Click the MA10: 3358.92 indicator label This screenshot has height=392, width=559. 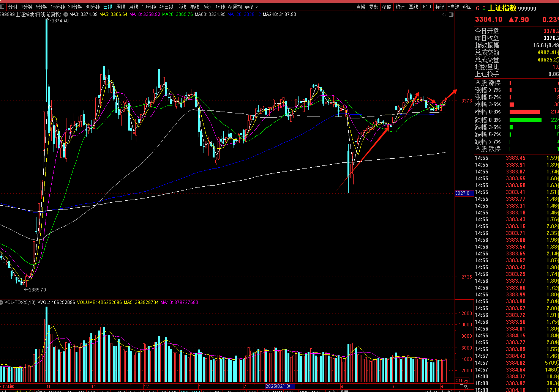click(145, 14)
